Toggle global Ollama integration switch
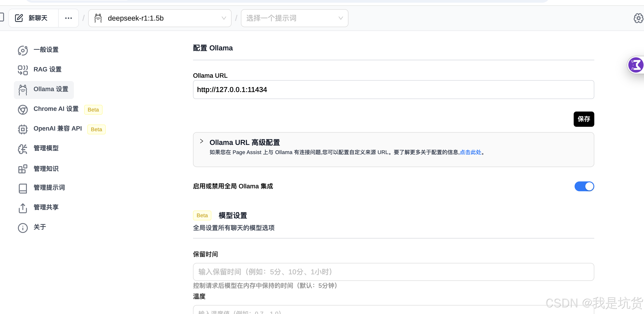The height and width of the screenshot is (314, 644). (584, 186)
